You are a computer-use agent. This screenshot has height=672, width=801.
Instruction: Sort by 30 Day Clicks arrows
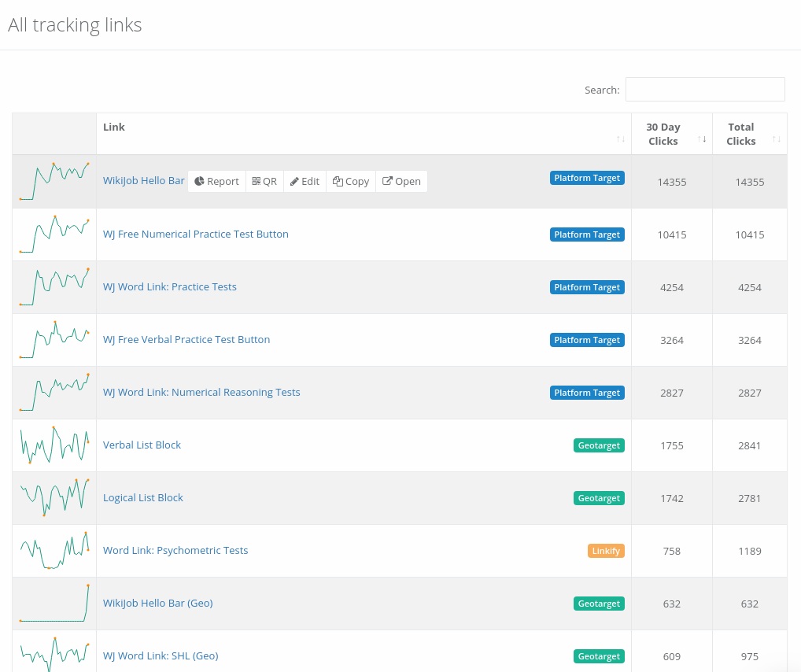[702, 139]
